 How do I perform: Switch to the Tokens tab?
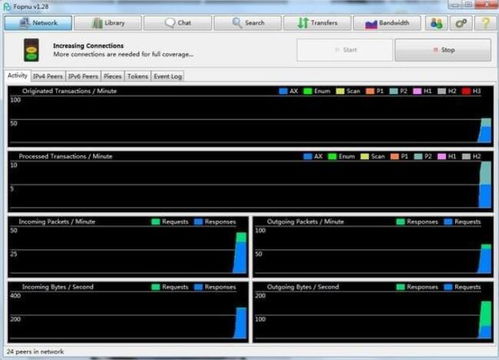click(x=138, y=76)
